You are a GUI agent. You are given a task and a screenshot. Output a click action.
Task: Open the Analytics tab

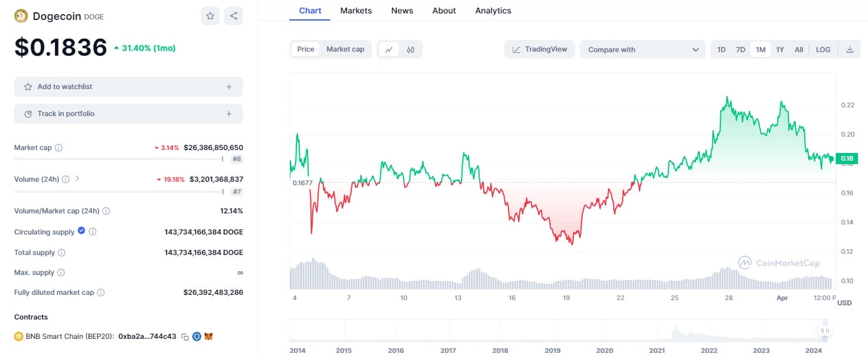(x=493, y=11)
